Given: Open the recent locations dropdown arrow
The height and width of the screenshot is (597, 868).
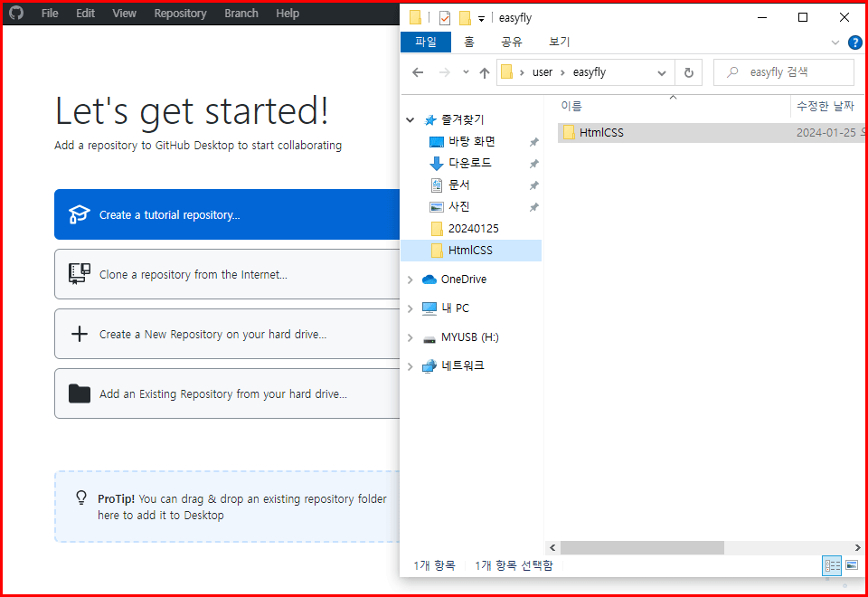Looking at the screenshot, I should pos(466,72).
